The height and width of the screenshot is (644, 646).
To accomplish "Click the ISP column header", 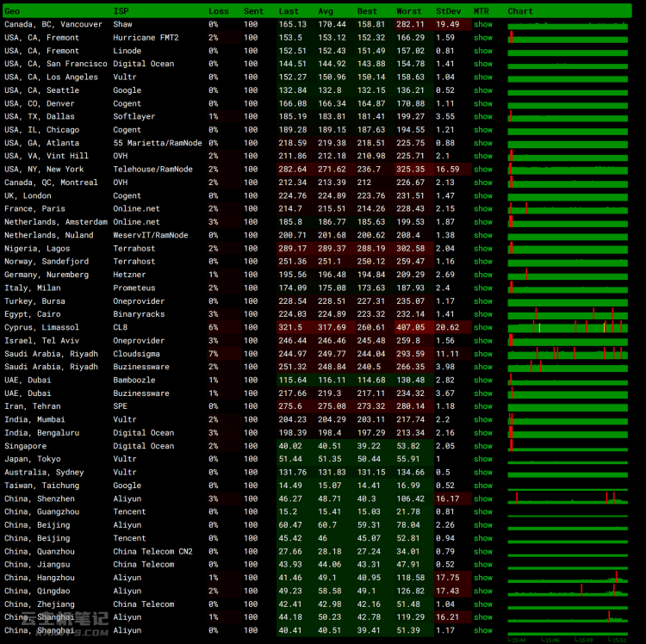I will tap(121, 11).
